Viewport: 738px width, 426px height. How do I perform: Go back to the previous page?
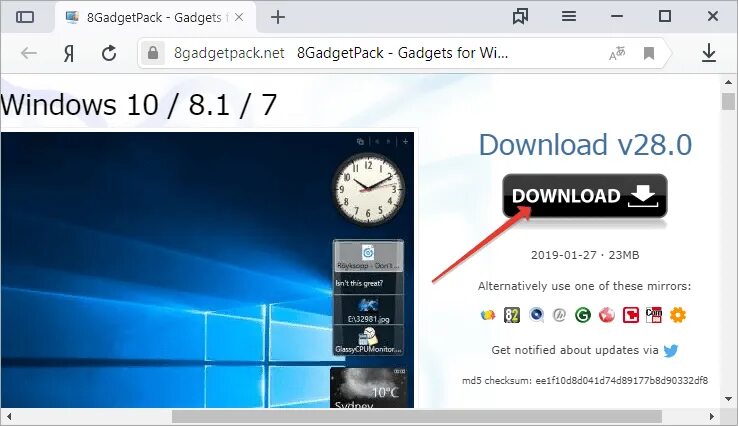click(29, 53)
